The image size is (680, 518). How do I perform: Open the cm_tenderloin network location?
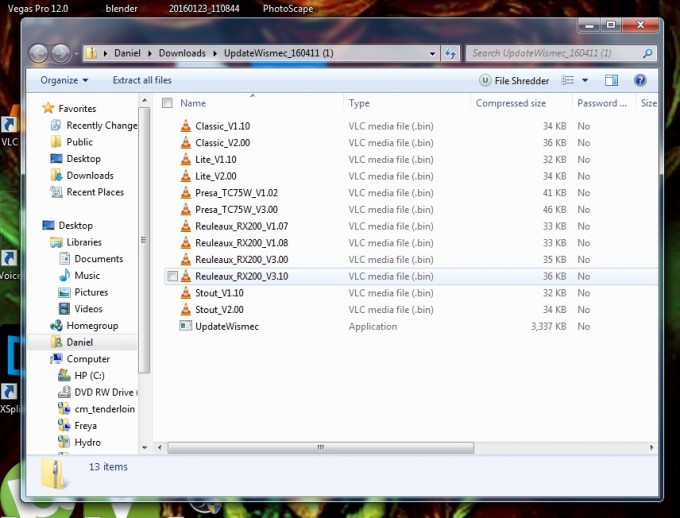(x=105, y=409)
